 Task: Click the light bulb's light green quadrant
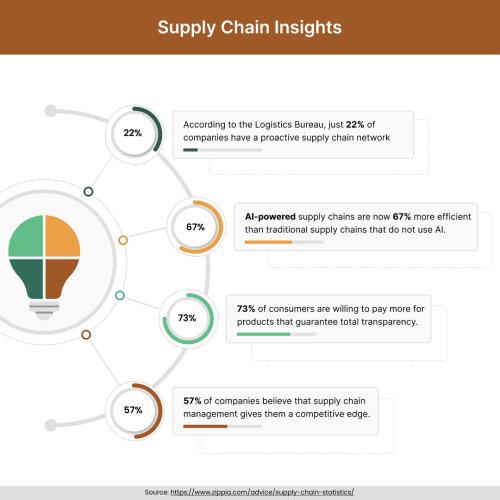(x=28, y=238)
